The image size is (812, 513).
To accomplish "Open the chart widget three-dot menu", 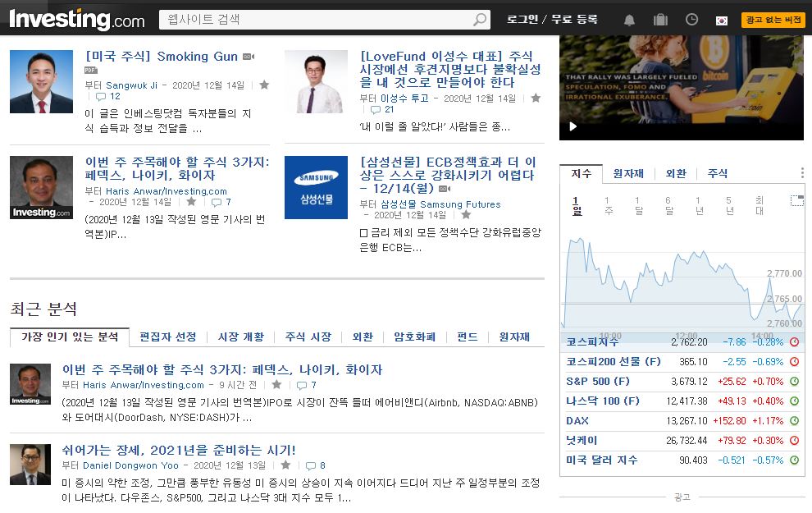I will 801,173.
